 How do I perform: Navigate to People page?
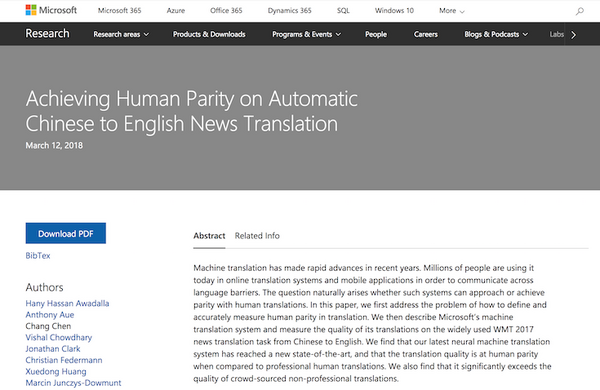coord(376,34)
